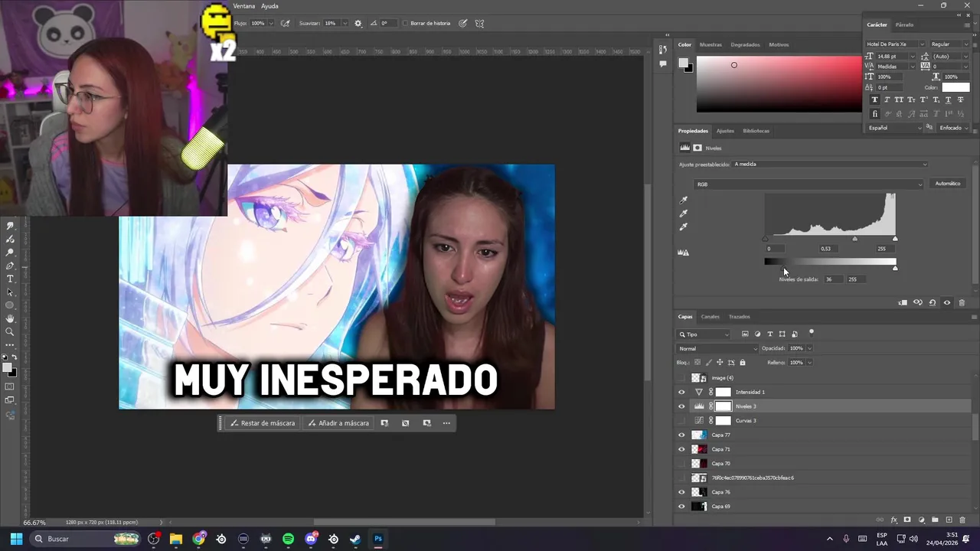Click the white output level slider
Image resolution: width=980 pixels, height=551 pixels.
[x=895, y=268]
